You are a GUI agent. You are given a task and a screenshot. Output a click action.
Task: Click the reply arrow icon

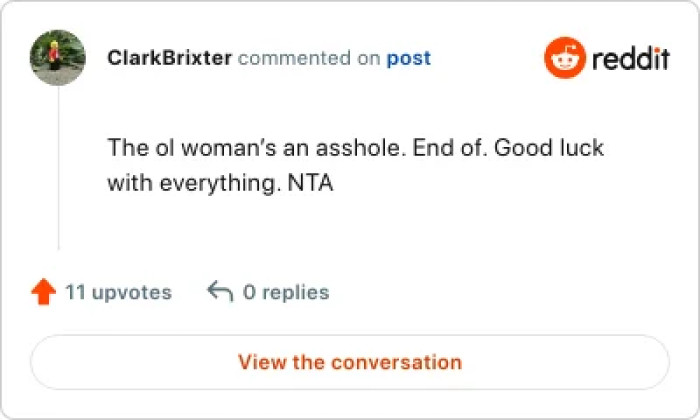tap(219, 292)
